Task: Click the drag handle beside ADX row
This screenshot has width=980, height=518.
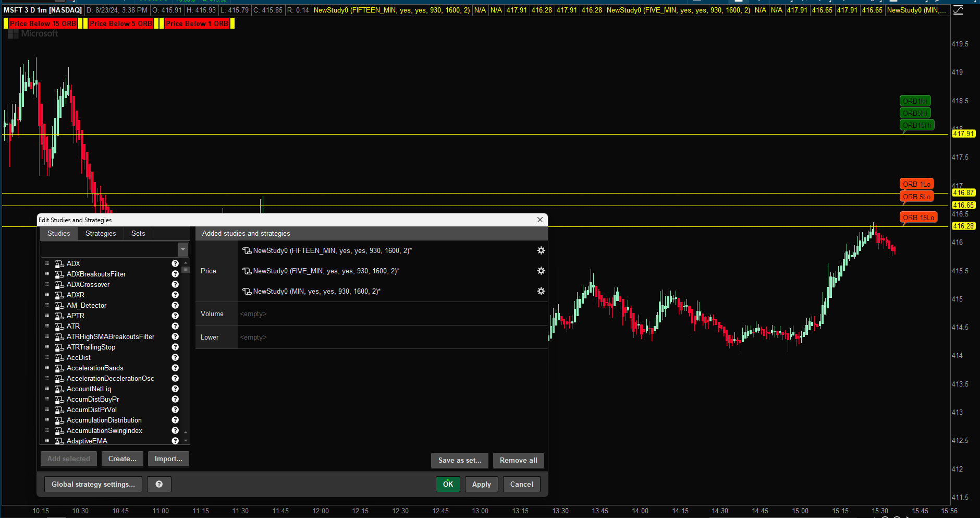Action: click(47, 263)
